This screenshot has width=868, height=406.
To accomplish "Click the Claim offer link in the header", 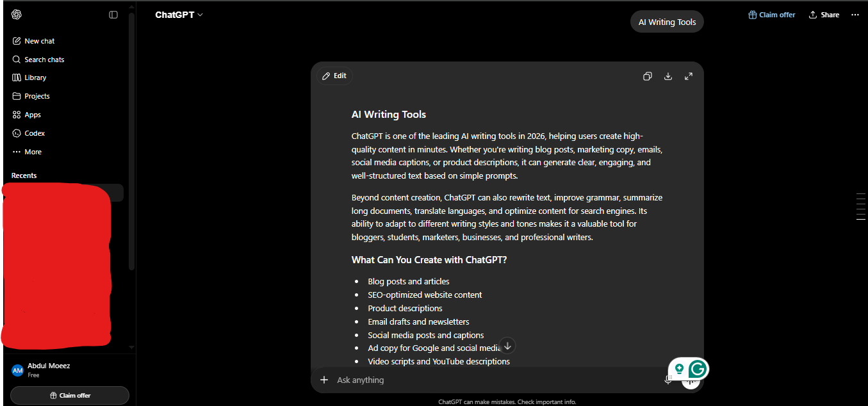I will (772, 15).
